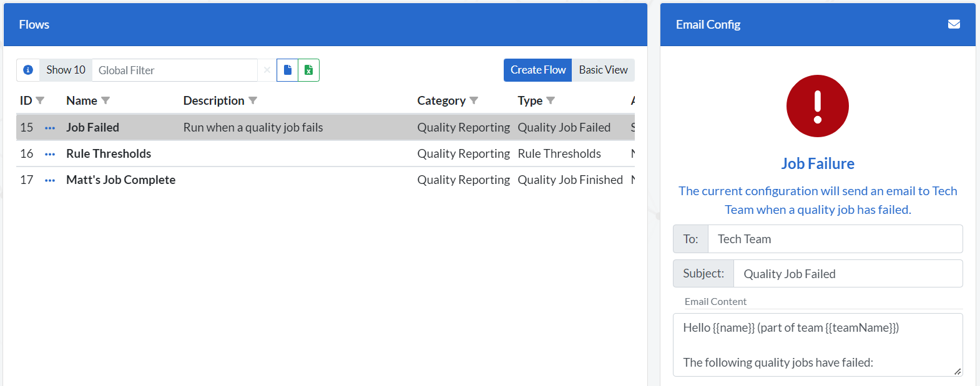Open the Name column filter
Screen dimensions: 980x386
click(105, 100)
